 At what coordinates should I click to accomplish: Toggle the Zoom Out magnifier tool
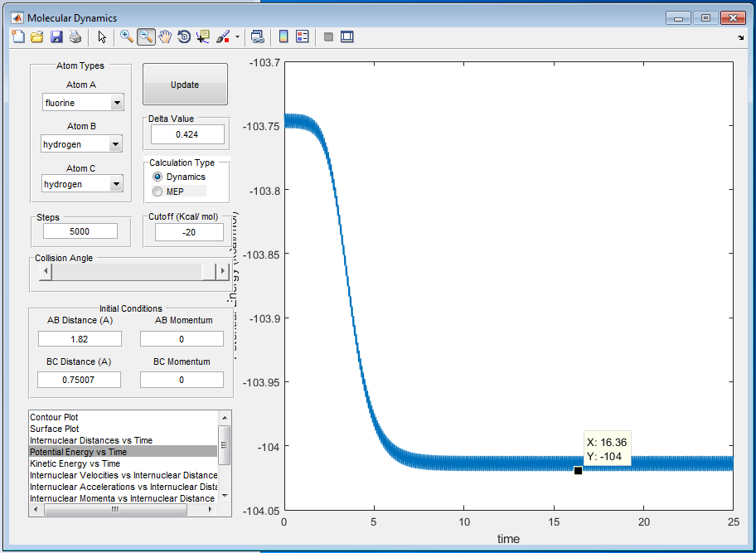pos(146,36)
